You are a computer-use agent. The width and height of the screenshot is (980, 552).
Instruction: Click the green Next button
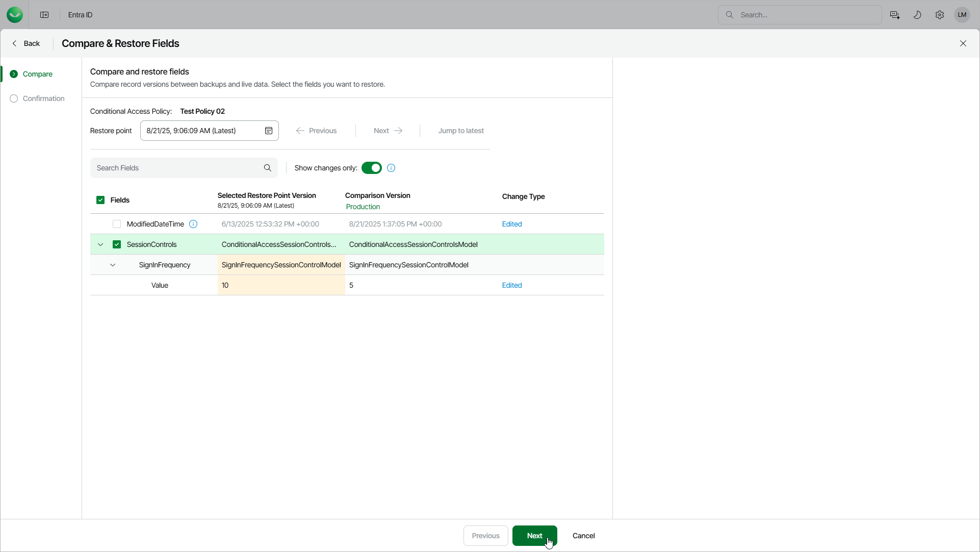tap(534, 536)
